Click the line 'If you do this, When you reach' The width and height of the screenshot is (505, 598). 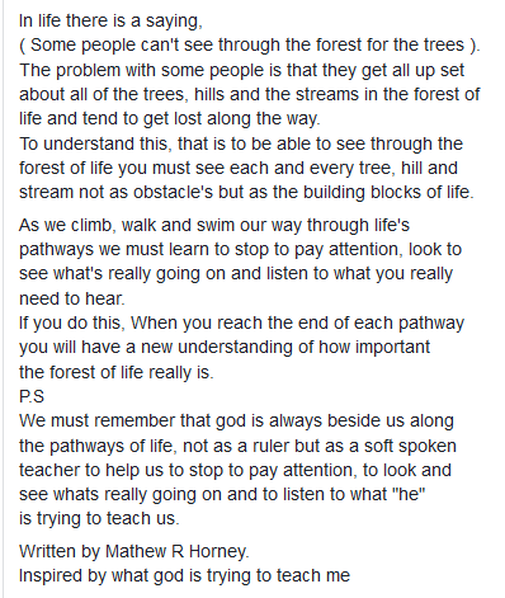[x=242, y=323]
